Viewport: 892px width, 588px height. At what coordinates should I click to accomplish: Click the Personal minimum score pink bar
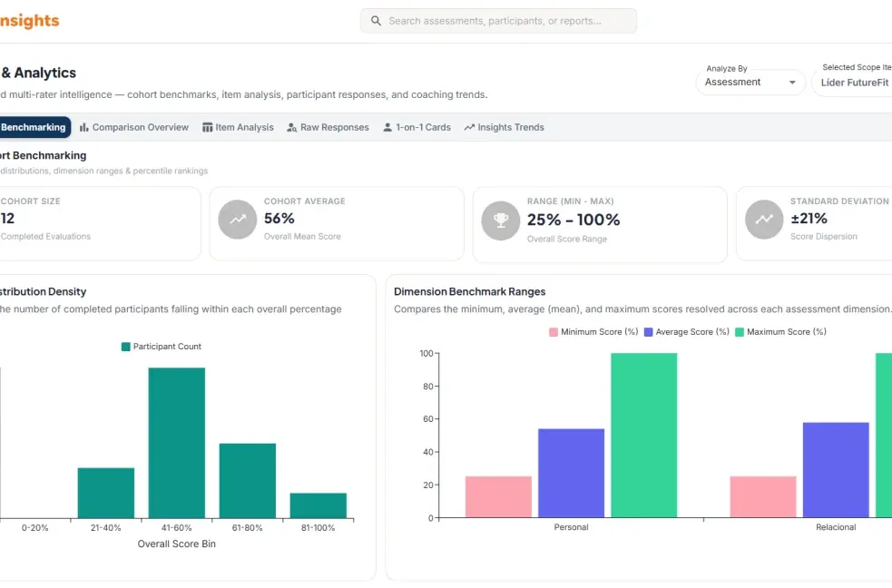click(498, 497)
